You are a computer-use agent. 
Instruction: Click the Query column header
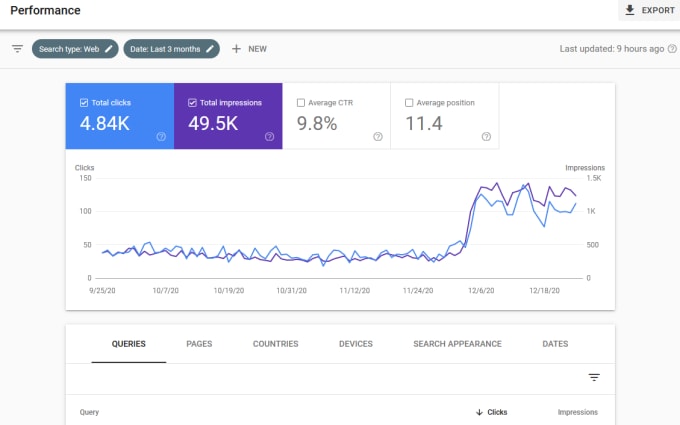[89, 412]
